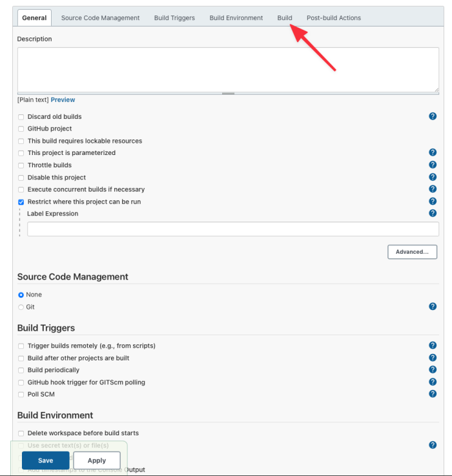Screen dimensions: 452x476
Task: Select the Build Environment section heading
Action: click(56, 415)
